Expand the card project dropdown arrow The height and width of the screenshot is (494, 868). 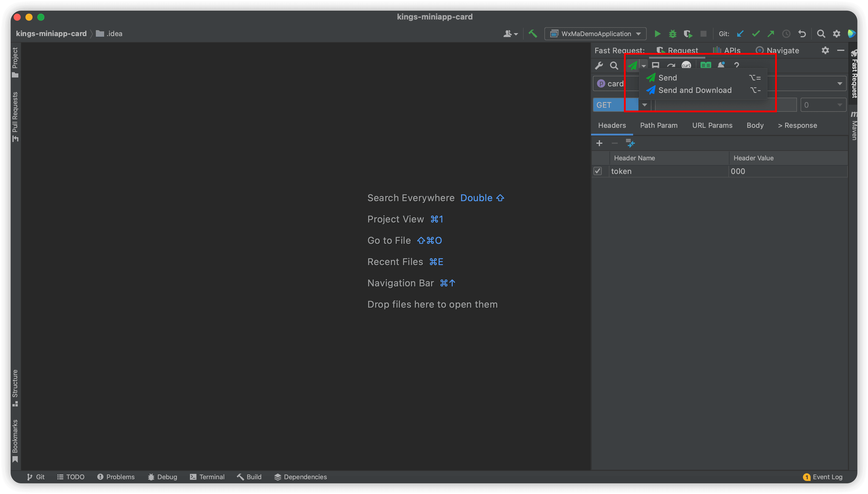(840, 84)
